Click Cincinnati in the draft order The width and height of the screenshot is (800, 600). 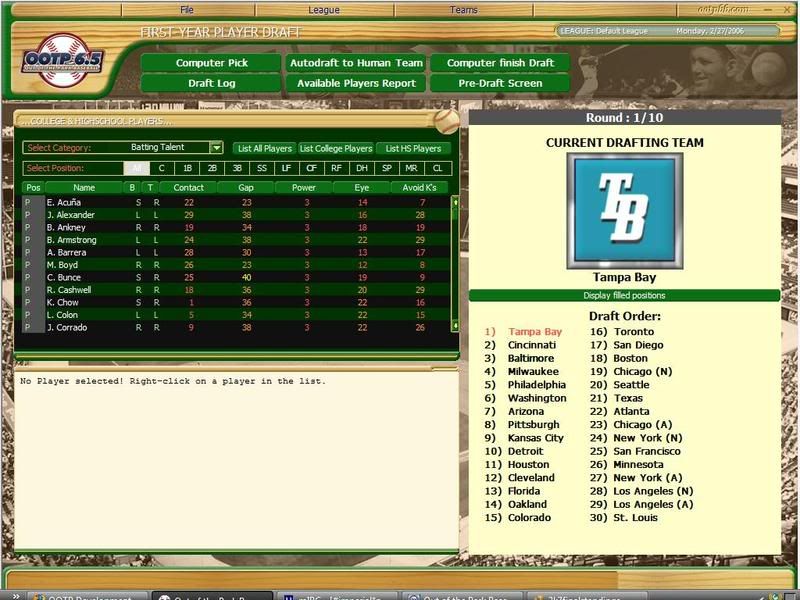(532, 345)
